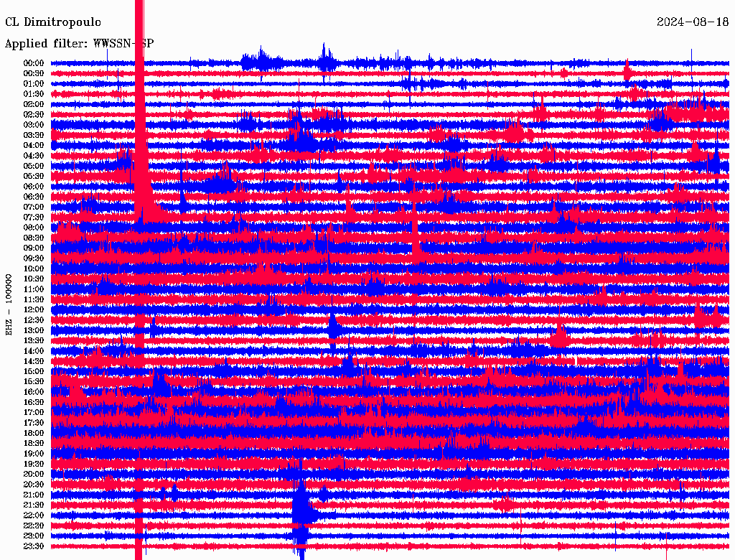Select the 03:00 time label
This screenshot has height=560, width=735.
click(x=34, y=125)
